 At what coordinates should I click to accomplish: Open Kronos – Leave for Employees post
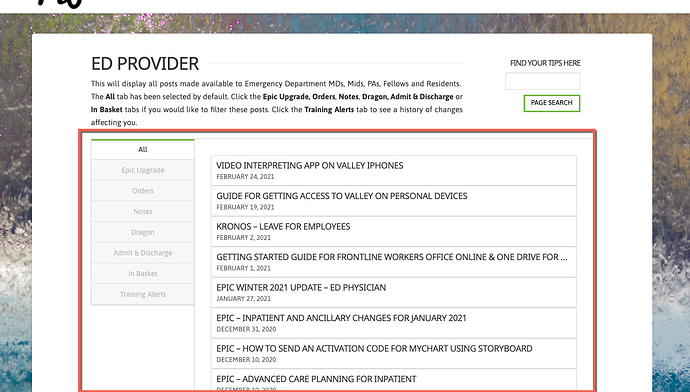(x=393, y=231)
